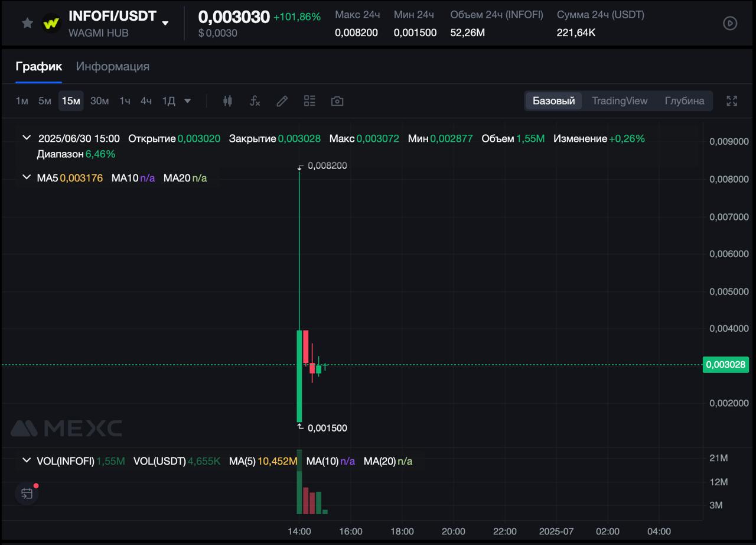Select the 1м timeframe
Image resolution: width=756 pixels, height=545 pixels.
(22, 101)
